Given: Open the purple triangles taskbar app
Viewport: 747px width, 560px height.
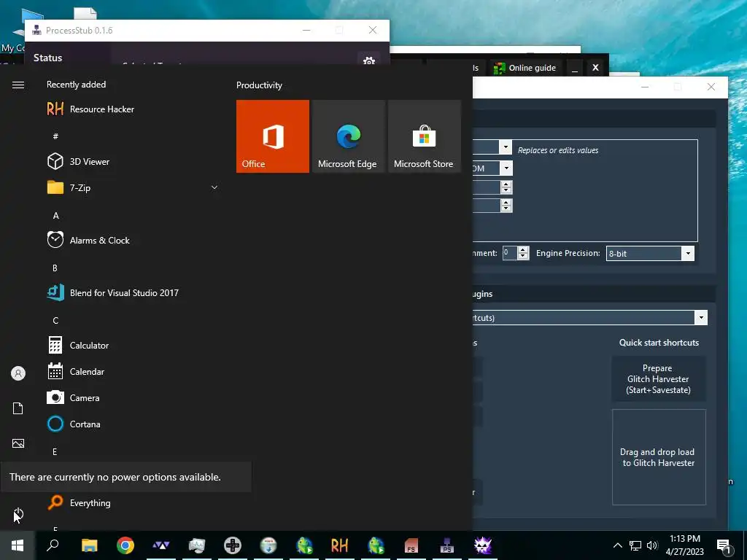Looking at the screenshot, I should point(161,545).
